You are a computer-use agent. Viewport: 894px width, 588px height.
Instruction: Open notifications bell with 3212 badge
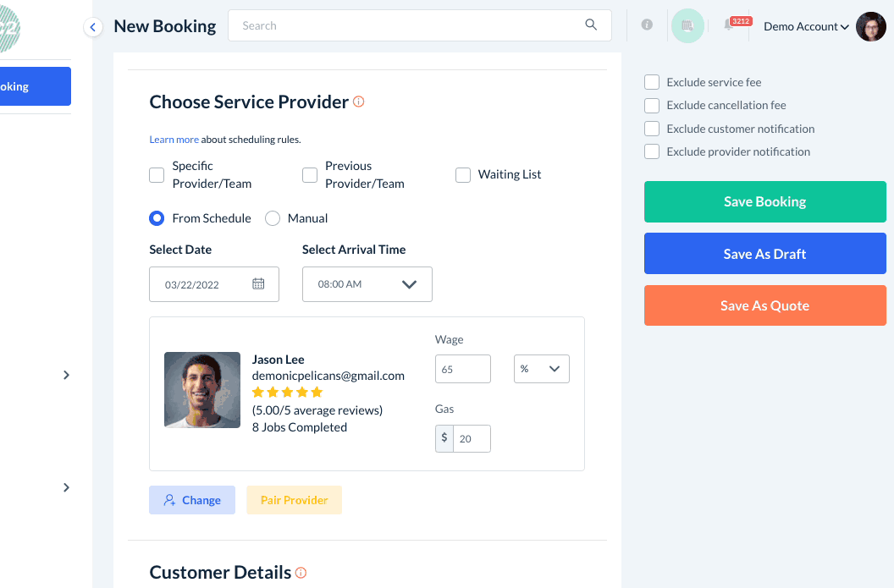(x=728, y=26)
